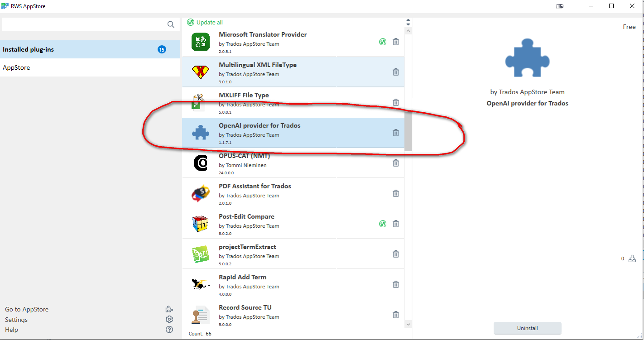Open Settings via the gear icon
The width and height of the screenshot is (644, 340).
tap(169, 319)
